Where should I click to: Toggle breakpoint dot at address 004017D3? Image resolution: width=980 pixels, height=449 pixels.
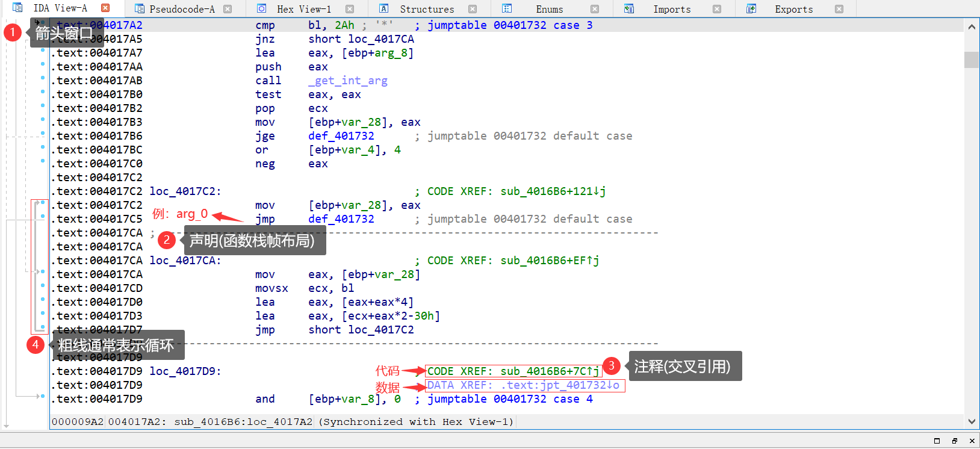coord(43,314)
